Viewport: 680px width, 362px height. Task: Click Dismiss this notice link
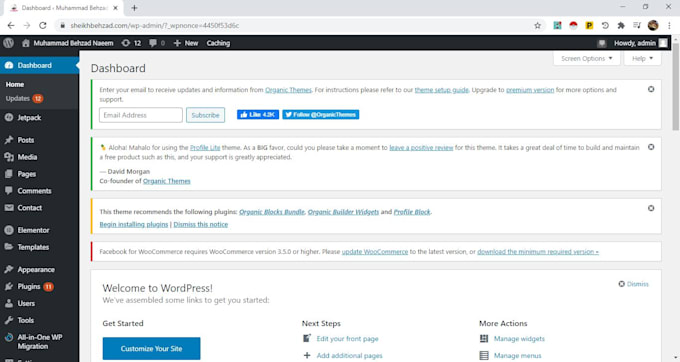[200, 225]
